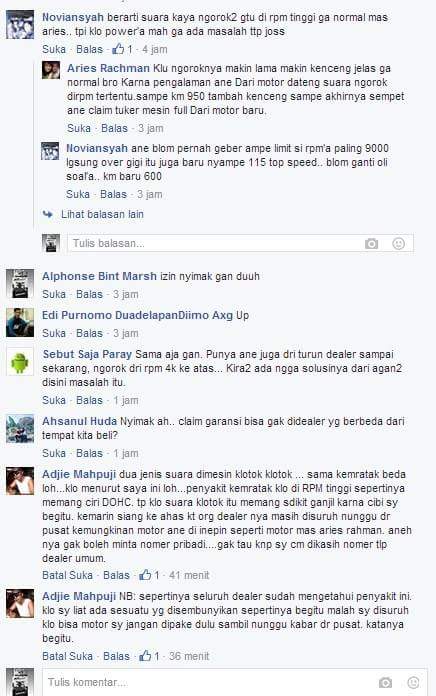Image resolution: width=436 pixels, height=696 pixels.
Task: Expand 'Lihat balasan lain' replies
Action: 102,214
